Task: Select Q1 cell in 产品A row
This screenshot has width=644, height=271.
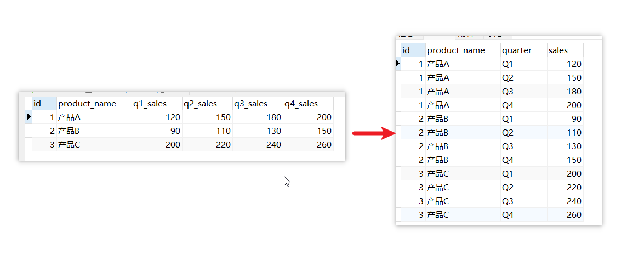Action: coord(523,64)
